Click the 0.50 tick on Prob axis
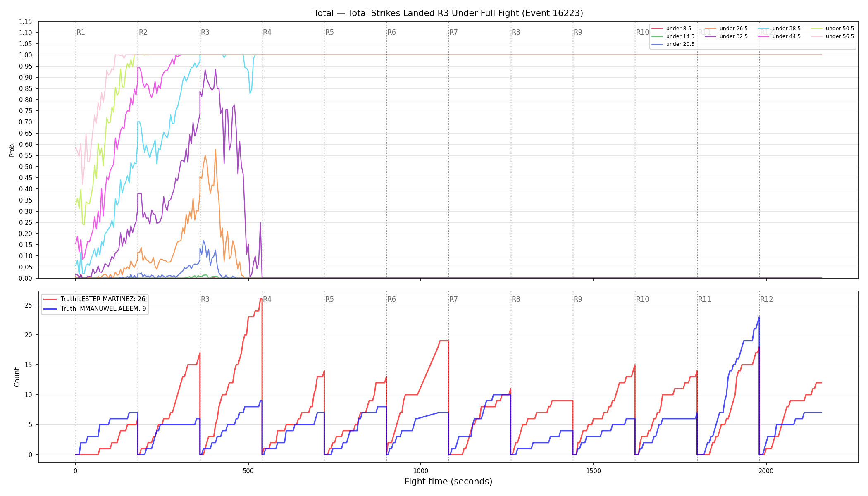 26,167
